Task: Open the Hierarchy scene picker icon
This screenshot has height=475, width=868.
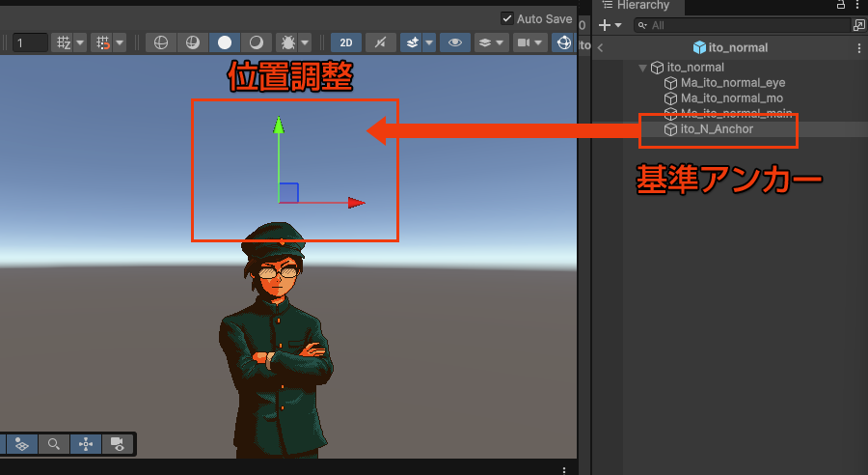Action: point(859,25)
